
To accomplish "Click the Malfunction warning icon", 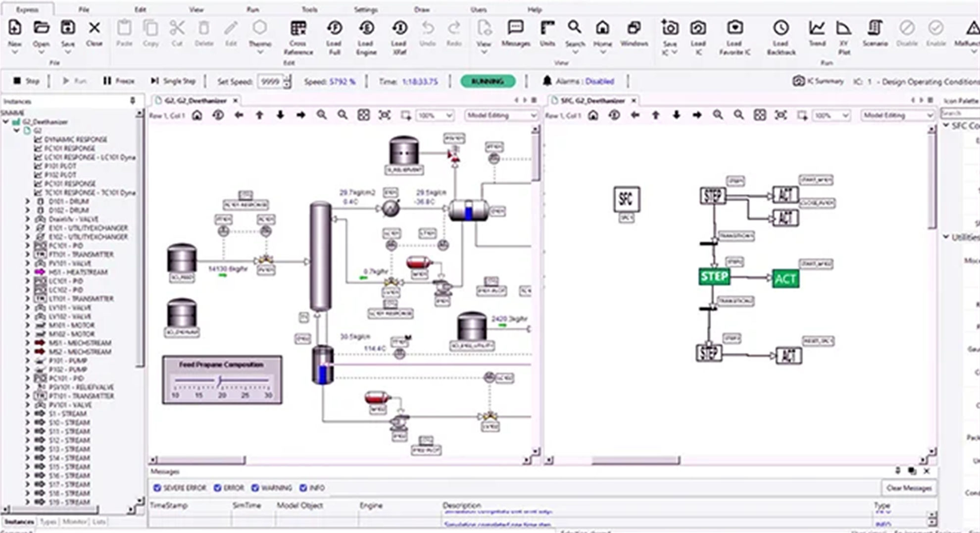I will pyautogui.click(x=973, y=28).
